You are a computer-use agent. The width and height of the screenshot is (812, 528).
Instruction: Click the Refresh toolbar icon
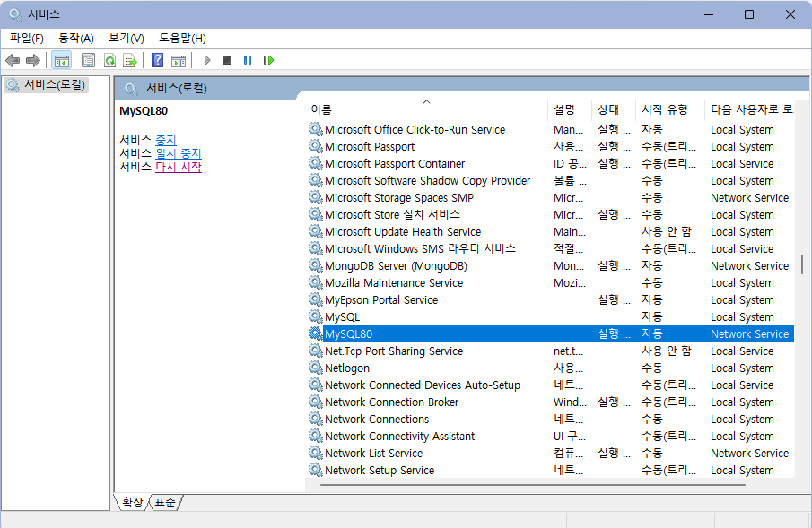pos(109,61)
